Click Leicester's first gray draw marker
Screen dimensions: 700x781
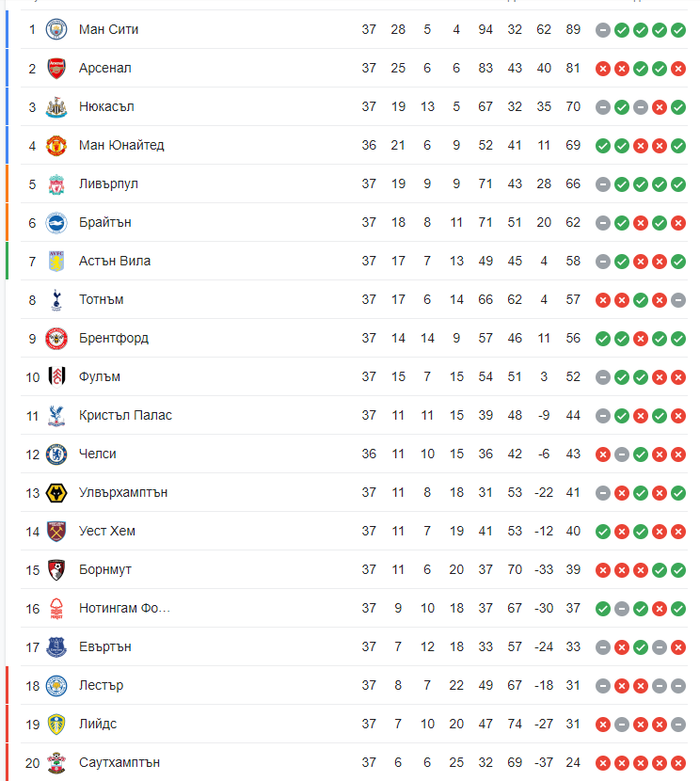pos(603,686)
